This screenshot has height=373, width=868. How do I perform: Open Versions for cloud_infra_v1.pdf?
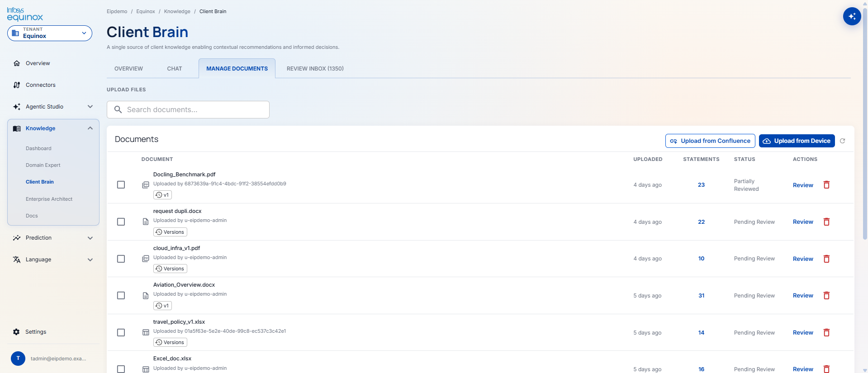[x=170, y=269]
